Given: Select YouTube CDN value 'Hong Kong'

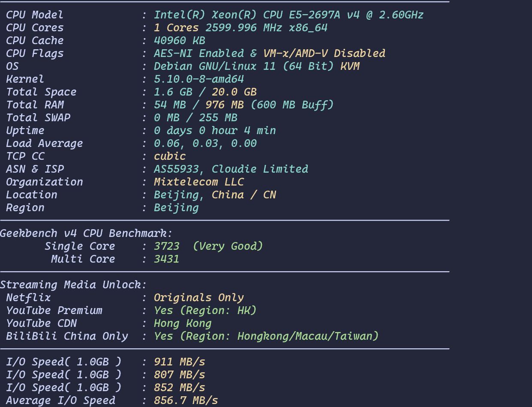Looking at the screenshot, I should (x=183, y=323).
